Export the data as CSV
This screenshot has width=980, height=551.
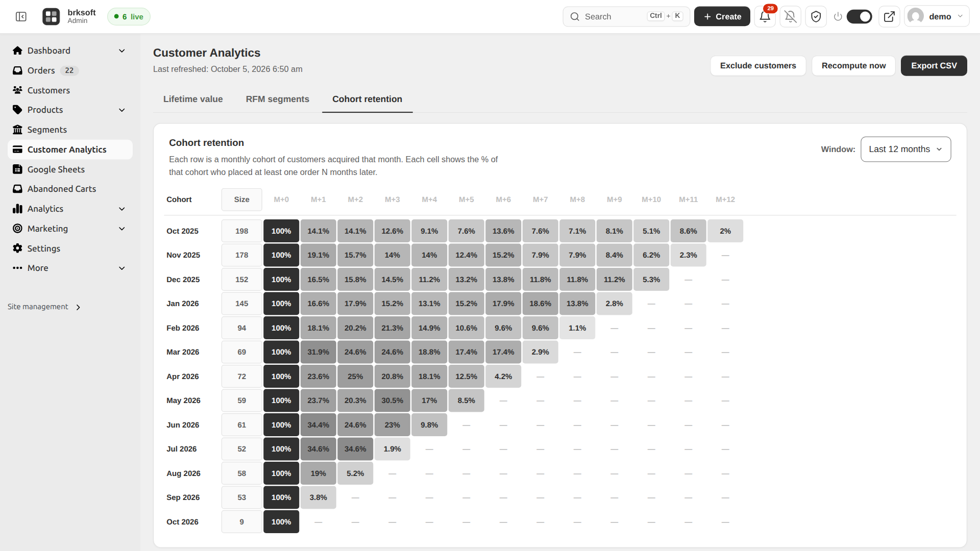pos(934,66)
